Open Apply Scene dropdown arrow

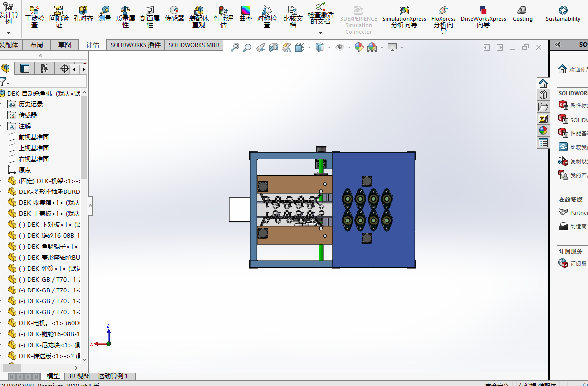coord(382,47)
